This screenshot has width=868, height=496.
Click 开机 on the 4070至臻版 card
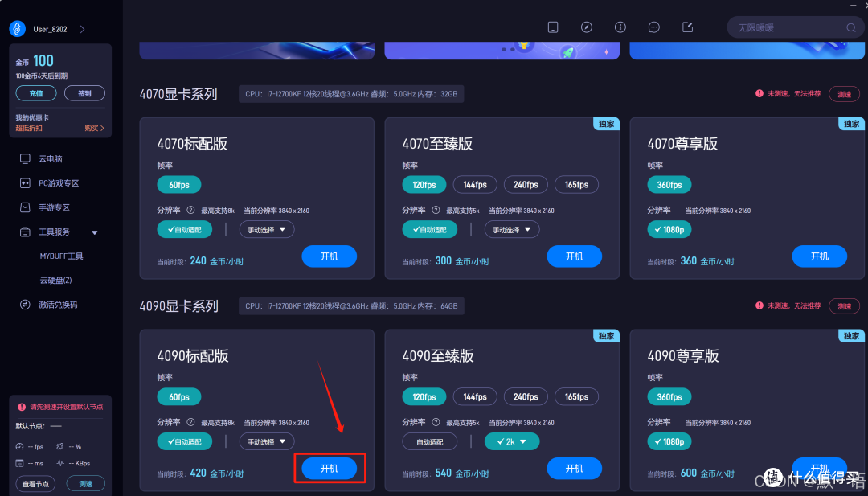pyautogui.click(x=575, y=256)
